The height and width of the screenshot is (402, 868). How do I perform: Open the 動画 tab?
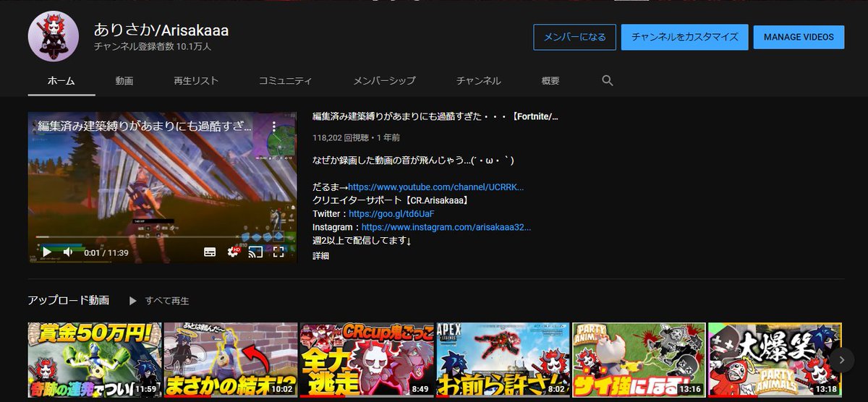124,81
